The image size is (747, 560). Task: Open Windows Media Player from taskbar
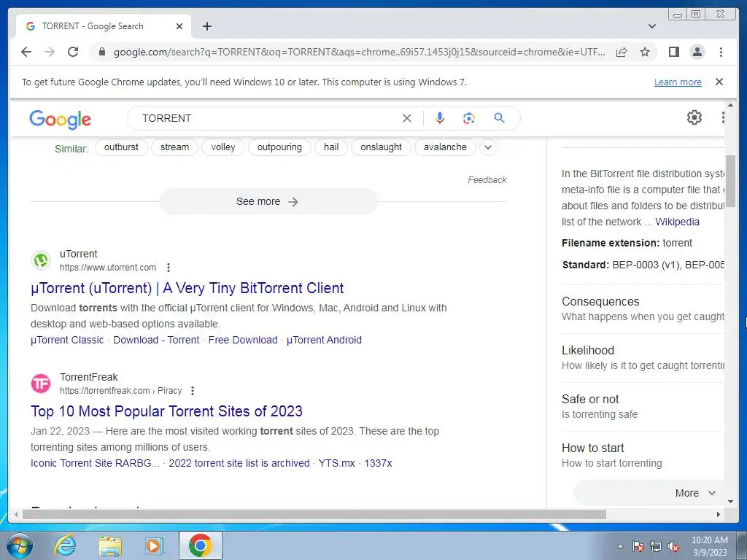155,545
